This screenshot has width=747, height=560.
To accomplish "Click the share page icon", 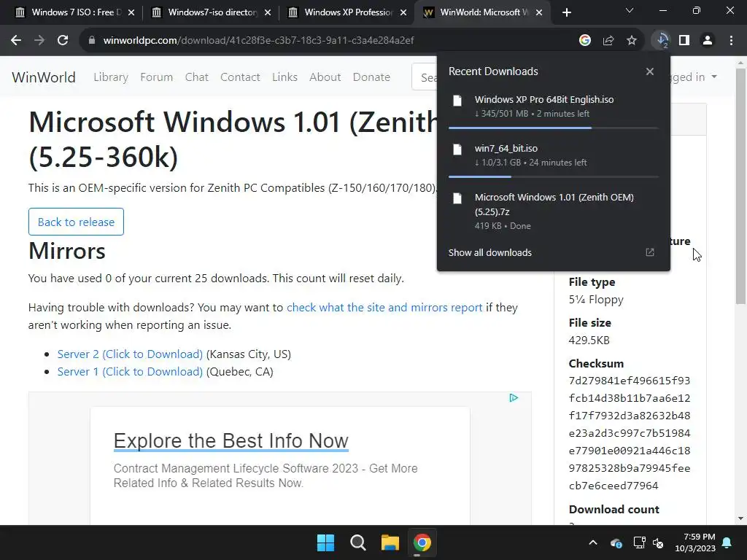I will pyautogui.click(x=608, y=41).
